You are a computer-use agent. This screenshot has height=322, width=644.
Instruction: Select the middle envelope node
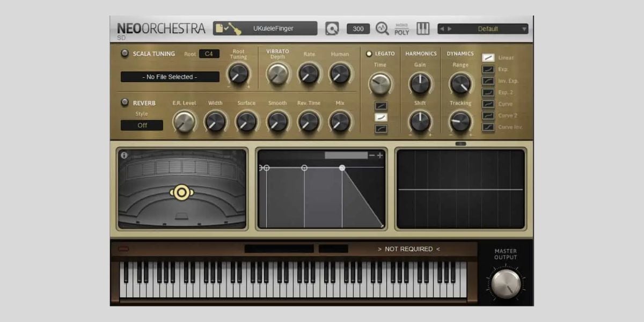304,168
